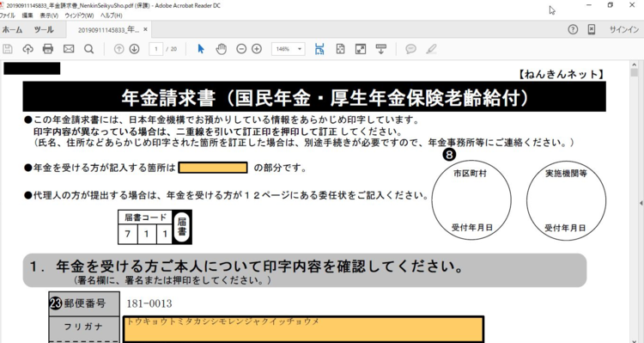This screenshot has width=644, height=343.
Task: Click the 年金請求書 title banner
Action: click(314, 96)
